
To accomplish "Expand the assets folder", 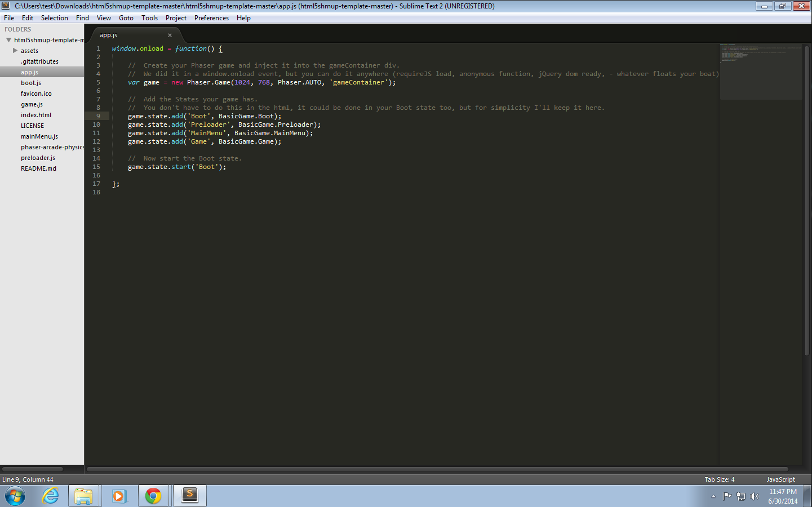I will 15,51.
